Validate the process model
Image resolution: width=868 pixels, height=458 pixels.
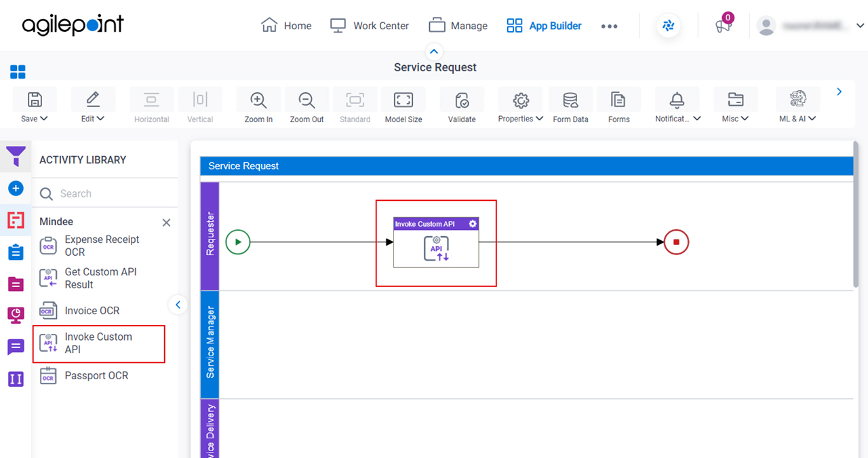coord(462,100)
